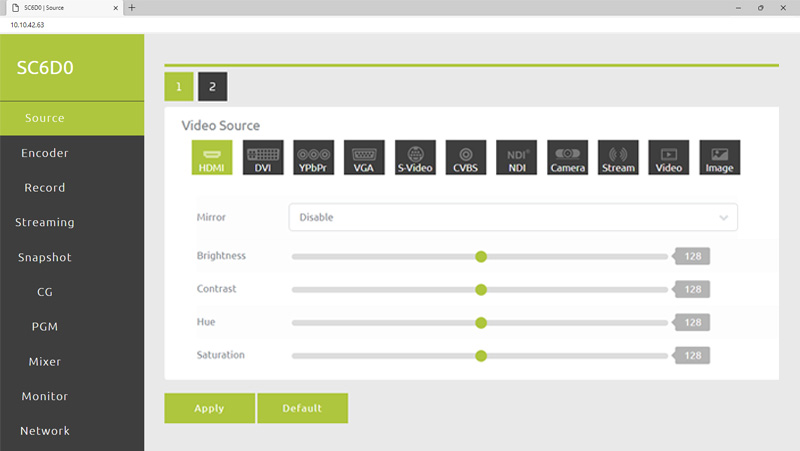
Task: Click the Saturation slider handle
Action: tap(481, 355)
